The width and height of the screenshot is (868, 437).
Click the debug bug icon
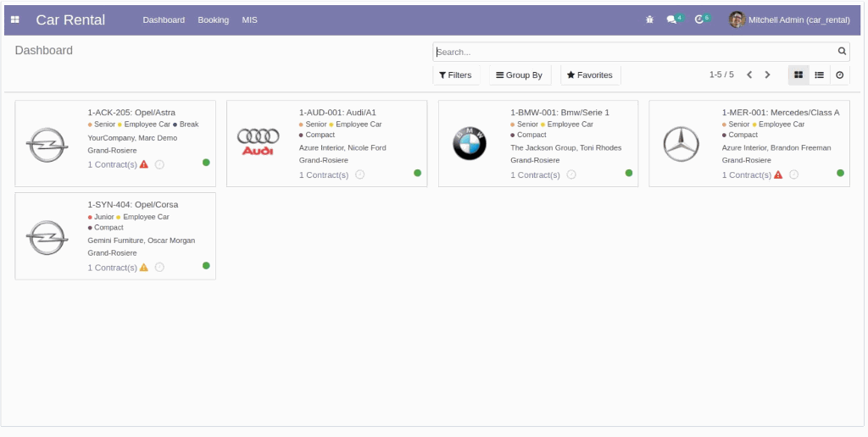[649, 19]
